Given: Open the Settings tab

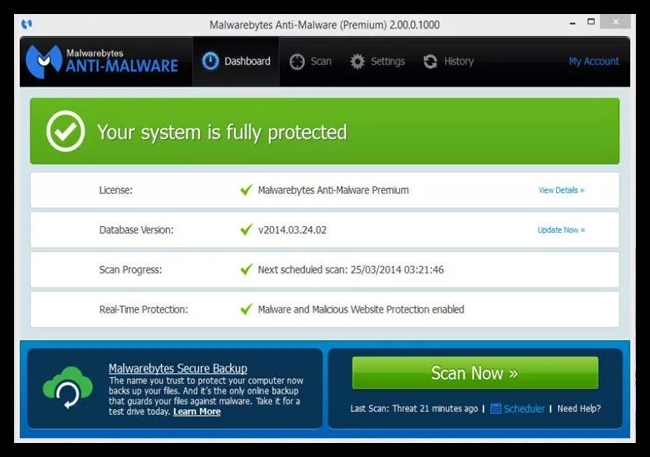Looking at the screenshot, I should click(377, 61).
